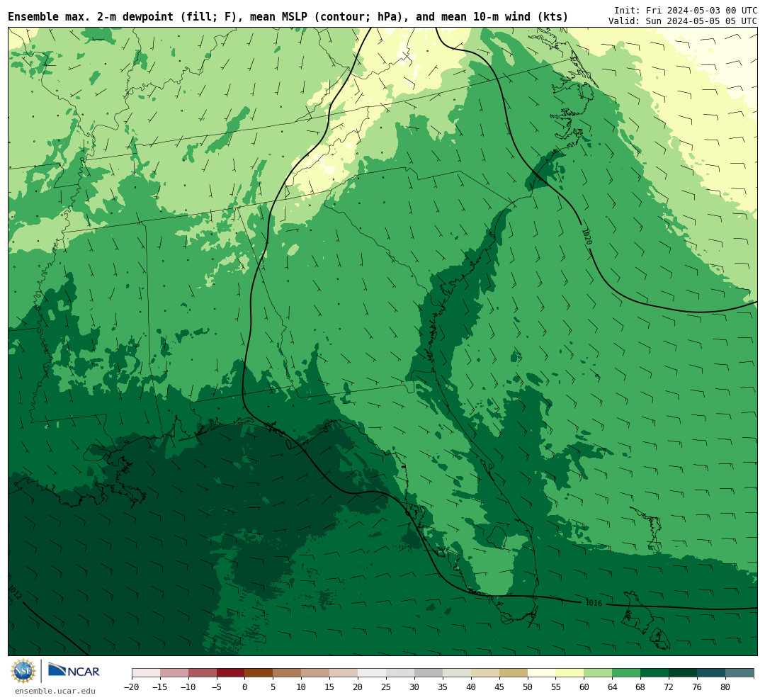Click the 1012 isobar contour label
765x700 pixels.
(x=15, y=592)
